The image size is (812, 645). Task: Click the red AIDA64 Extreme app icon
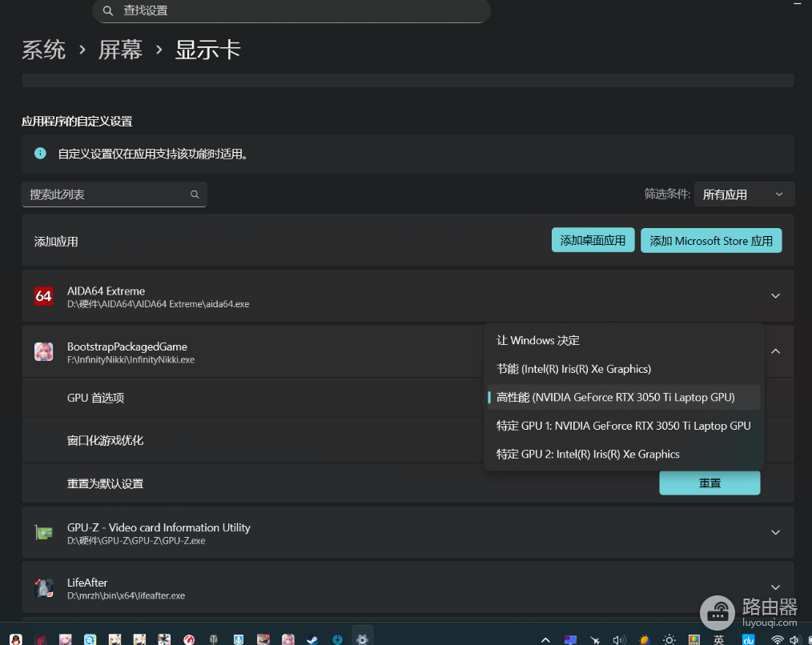[43, 296]
